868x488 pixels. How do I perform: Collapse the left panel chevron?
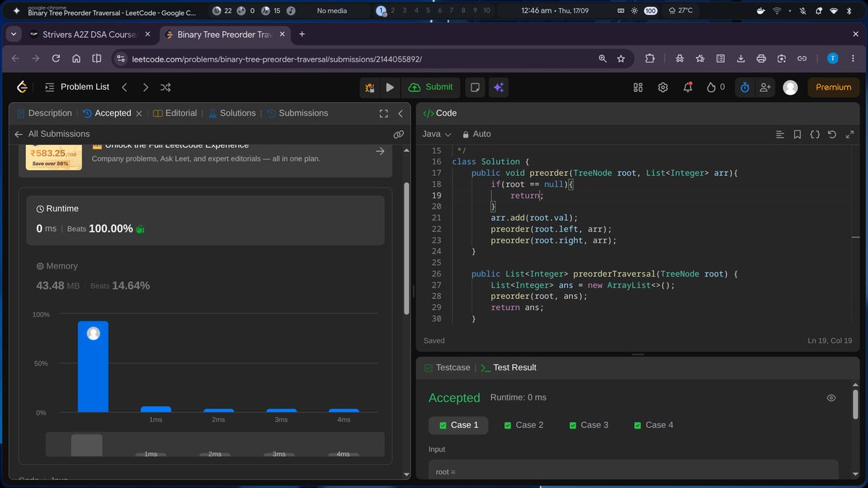(x=401, y=113)
